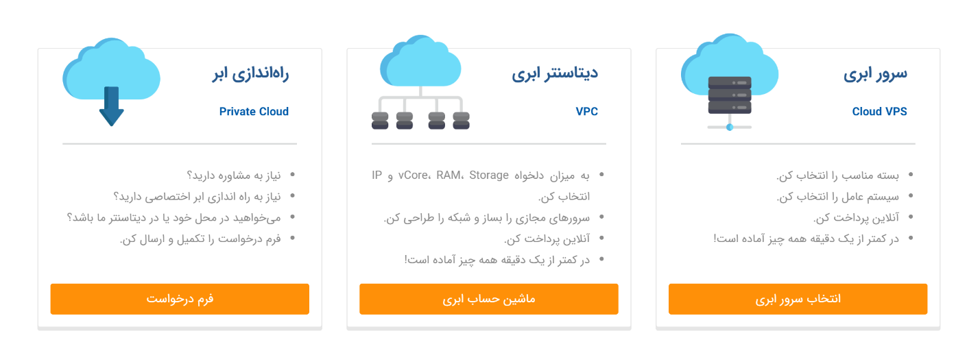Click the cloud datacenter network icon
Viewport: 980px width, 364px height.
420,84
